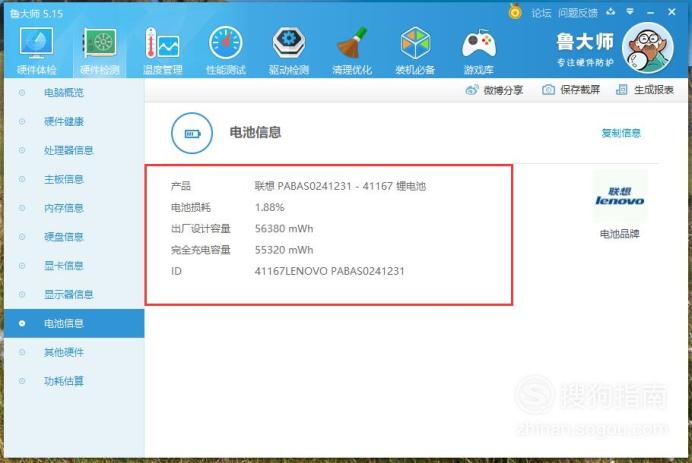Select 显卡信息 in sidebar
Viewport: 692px width, 463px height.
point(74,266)
